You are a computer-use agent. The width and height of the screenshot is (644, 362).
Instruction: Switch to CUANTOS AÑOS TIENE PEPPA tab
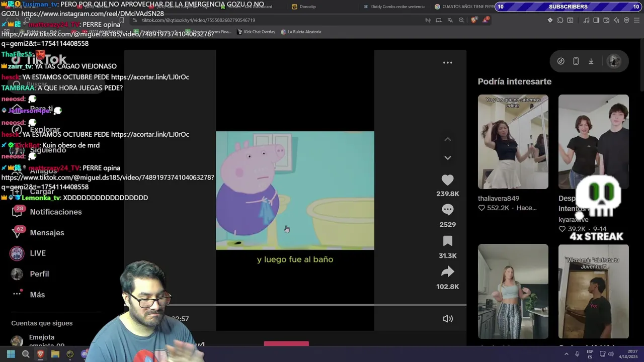pyautogui.click(x=463, y=7)
